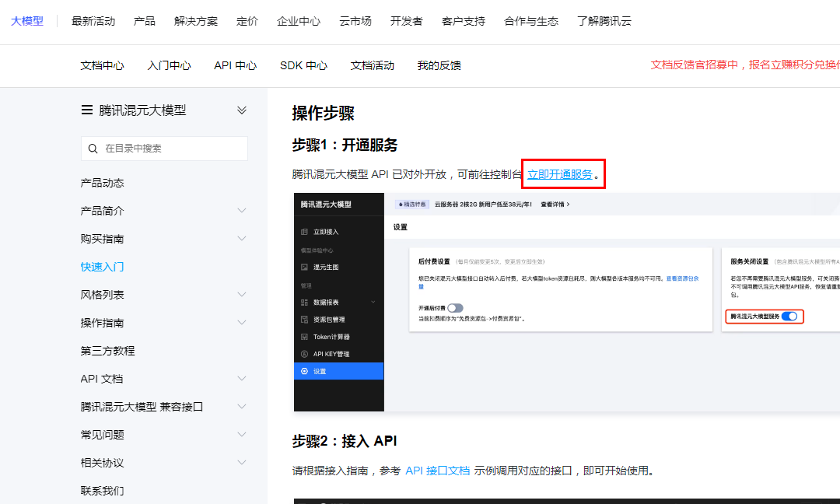Collapse the sidebar using the double-chevron icon
840x504 pixels.
click(242, 110)
